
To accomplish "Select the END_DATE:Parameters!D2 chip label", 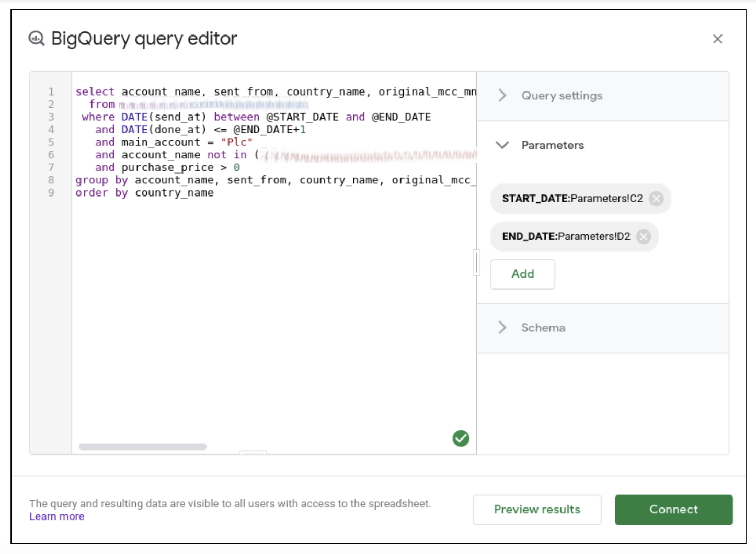I will (x=566, y=237).
